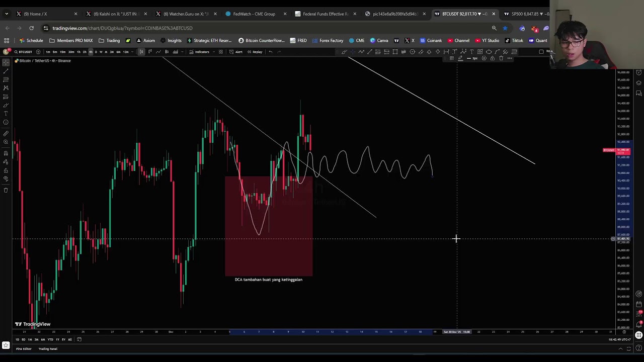Image resolution: width=644 pixels, height=362 pixels.
Task: Select the brush drawing tool in favorites bar
Action: tap(344, 52)
